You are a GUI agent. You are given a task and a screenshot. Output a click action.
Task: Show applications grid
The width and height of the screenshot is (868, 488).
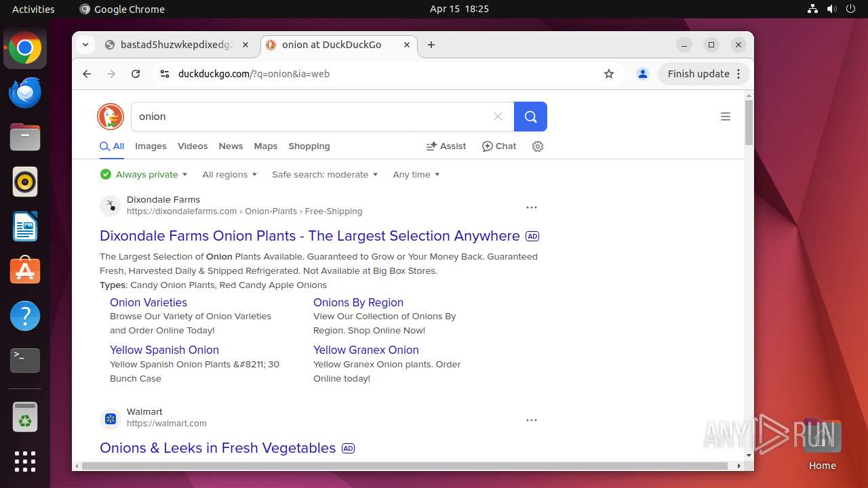[25, 462]
